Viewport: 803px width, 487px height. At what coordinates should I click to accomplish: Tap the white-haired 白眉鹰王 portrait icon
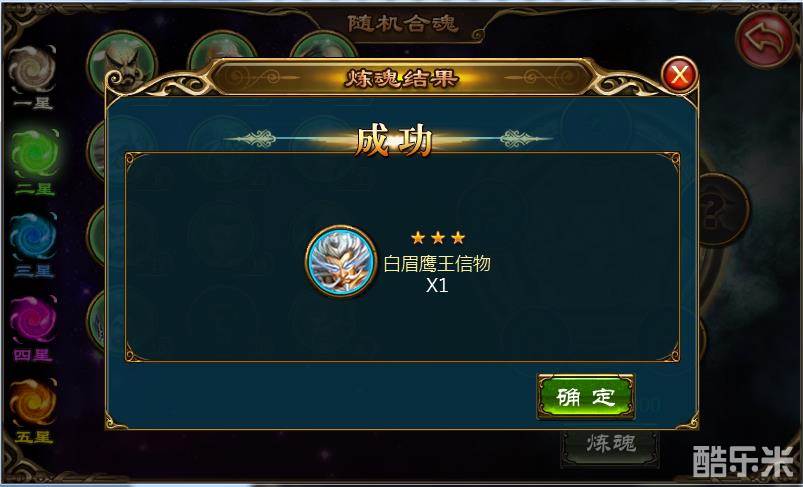coord(341,261)
